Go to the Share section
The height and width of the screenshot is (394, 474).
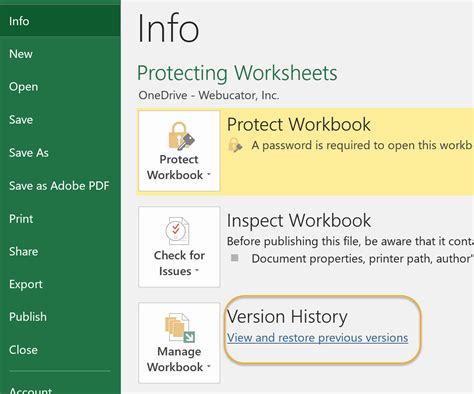pyautogui.click(x=60, y=251)
